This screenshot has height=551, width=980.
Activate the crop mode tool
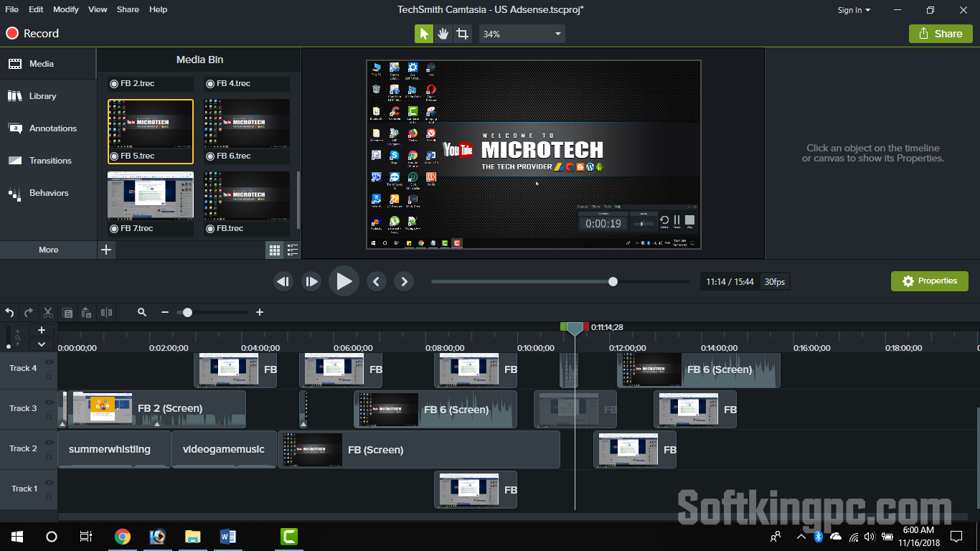(463, 34)
